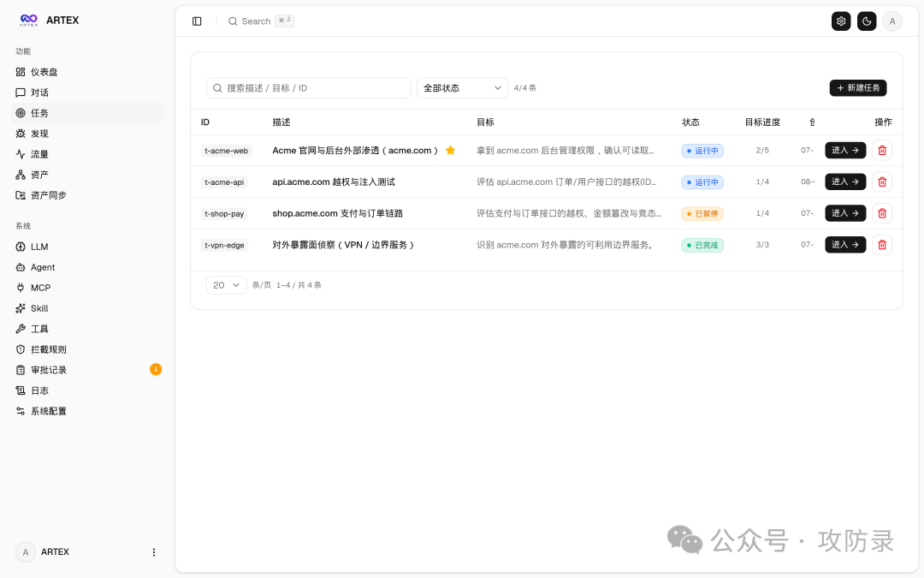Click the 系统配置 sliders icon
Viewport: 924px width, 578px height.
click(x=21, y=411)
